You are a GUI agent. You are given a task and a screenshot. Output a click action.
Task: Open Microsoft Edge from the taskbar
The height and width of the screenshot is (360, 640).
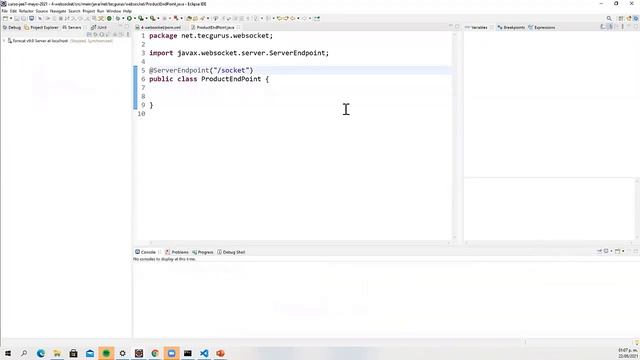(x=41, y=353)
